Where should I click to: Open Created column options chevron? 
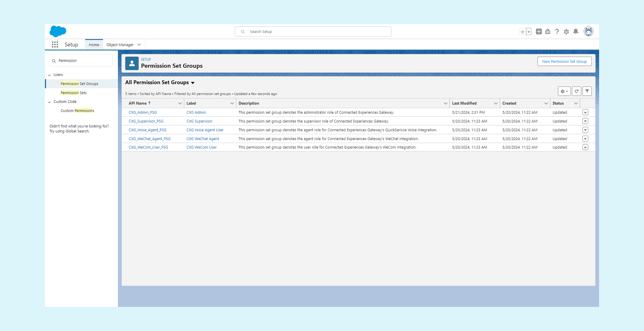(x=546, y=103)
